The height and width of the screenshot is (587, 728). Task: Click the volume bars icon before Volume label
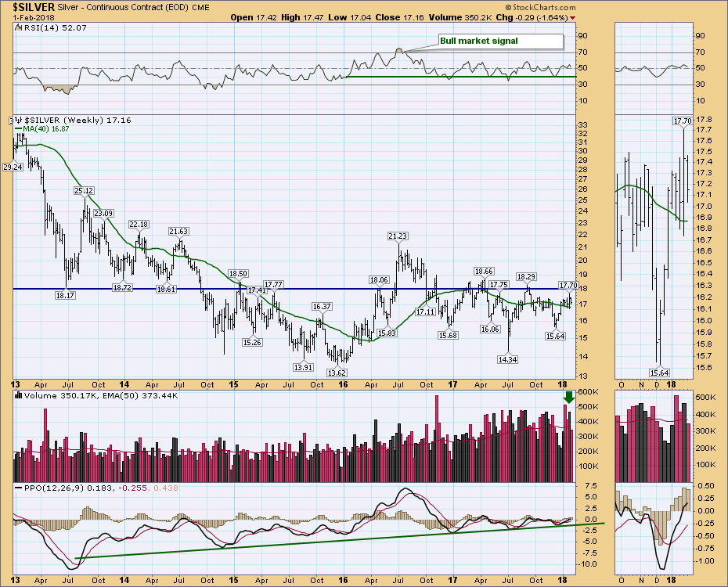[19, 395]
